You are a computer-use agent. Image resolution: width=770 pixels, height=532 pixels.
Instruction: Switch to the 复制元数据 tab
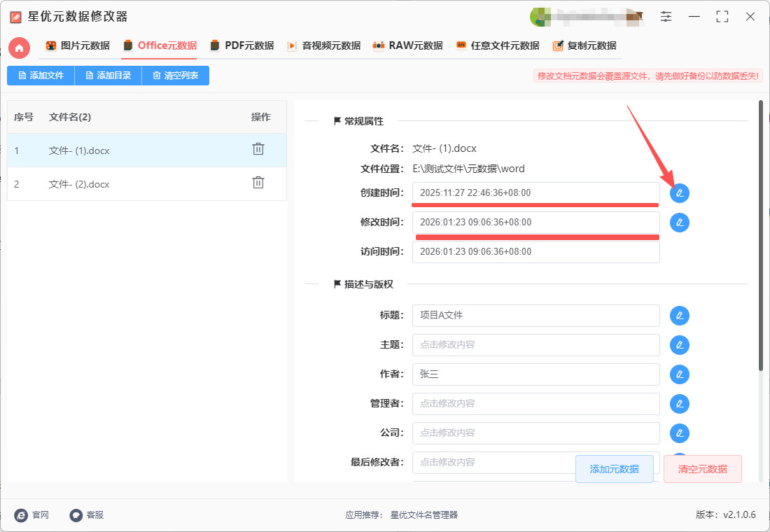(584, 45)
